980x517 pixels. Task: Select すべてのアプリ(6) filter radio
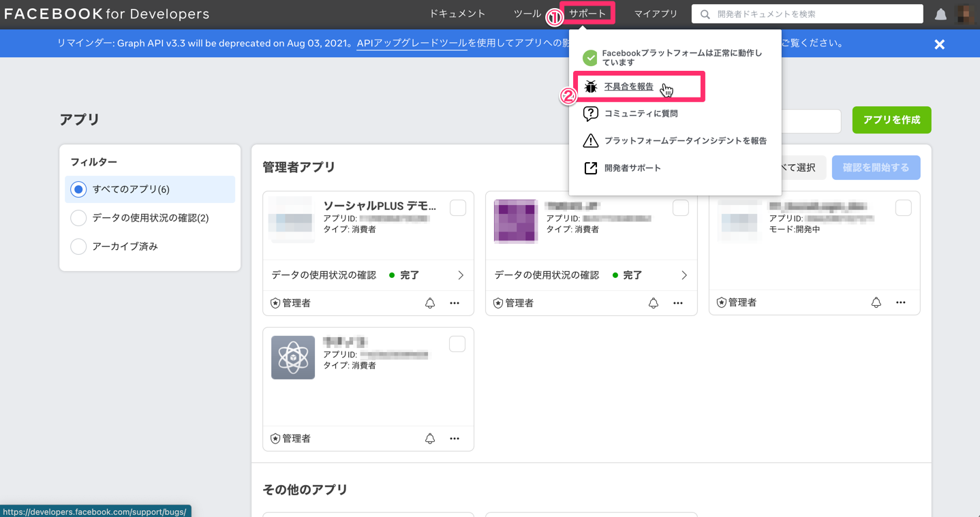78,189
